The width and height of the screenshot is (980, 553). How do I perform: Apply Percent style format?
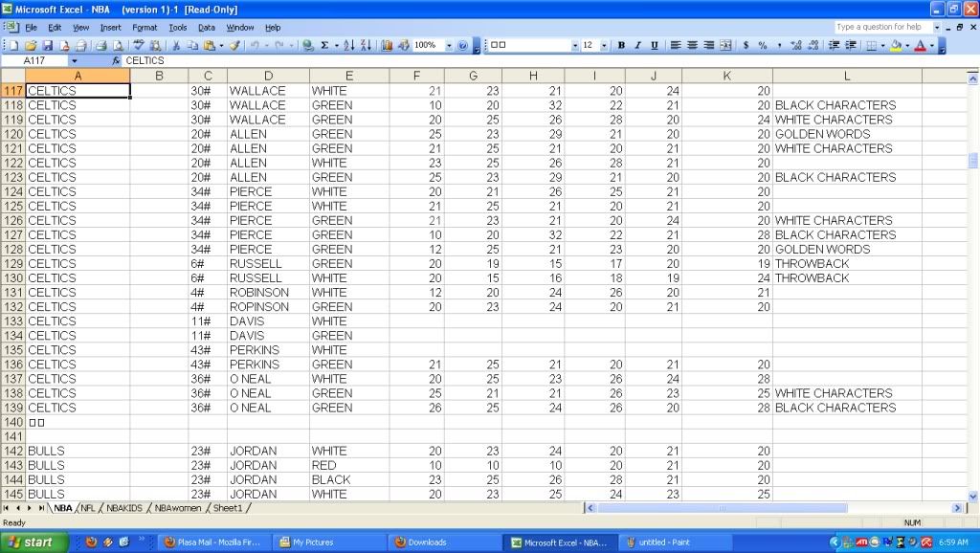click(763, 45)
